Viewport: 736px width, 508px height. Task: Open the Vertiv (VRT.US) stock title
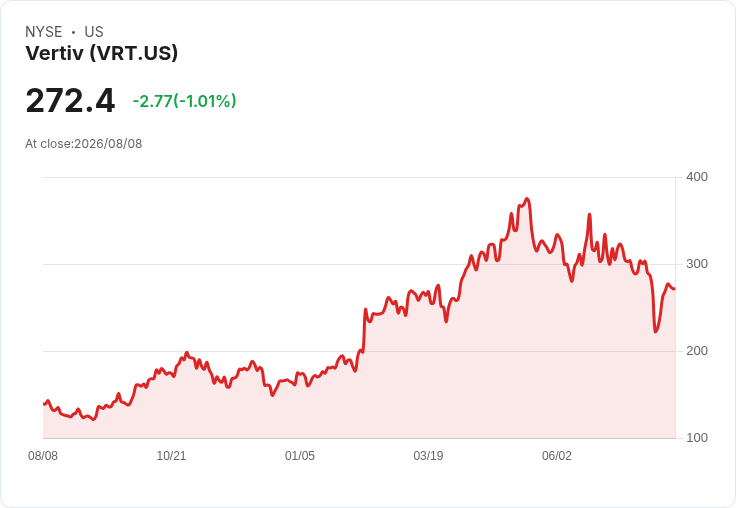(x=101, y=53)
